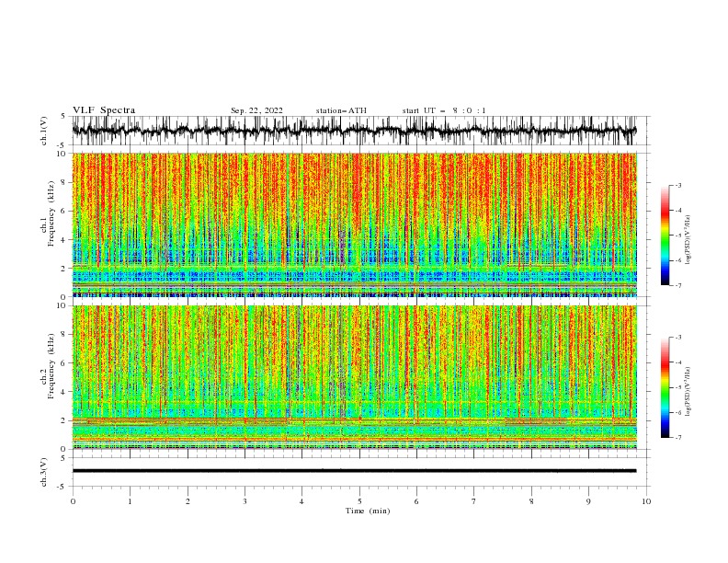Click the ch.1 spectrogram panel

coord(355,224)
